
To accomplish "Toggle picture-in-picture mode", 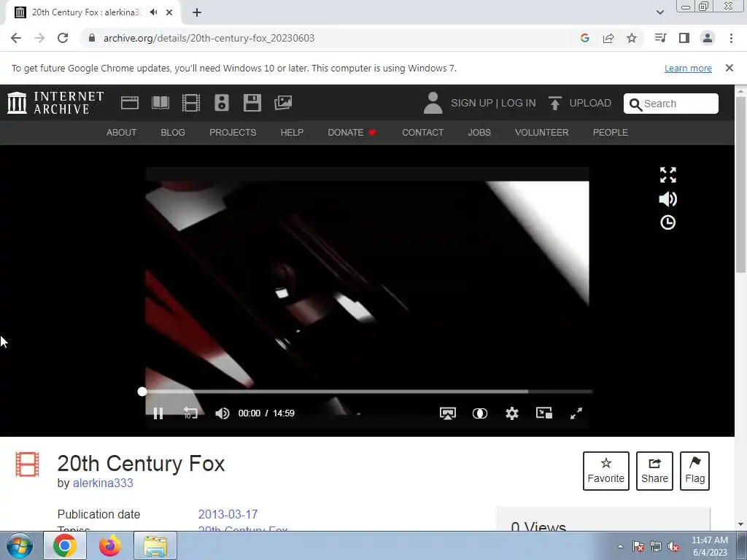I will (544, 413).
